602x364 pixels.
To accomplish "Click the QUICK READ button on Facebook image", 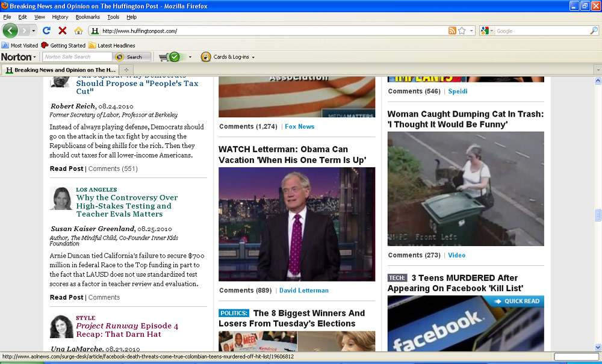I will (517, 301).
